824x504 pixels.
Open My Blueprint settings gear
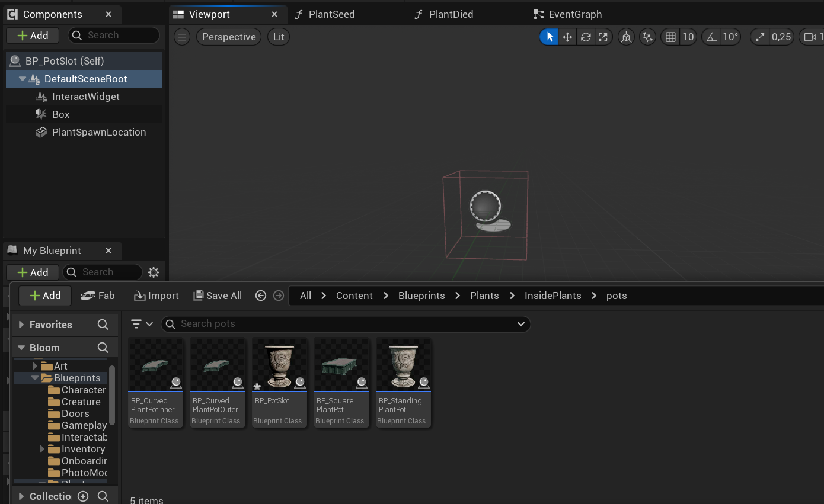(x=154, y=272)
